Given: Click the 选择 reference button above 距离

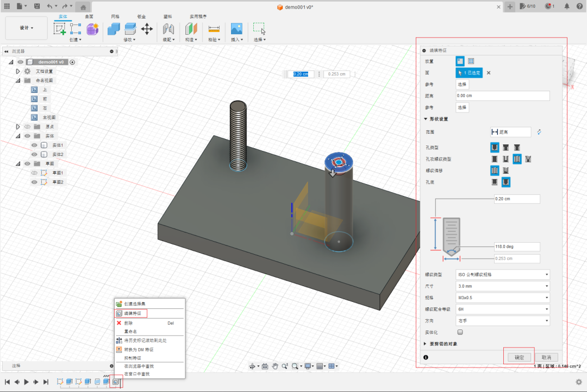Looking at the screenshot, I should 463,85.
